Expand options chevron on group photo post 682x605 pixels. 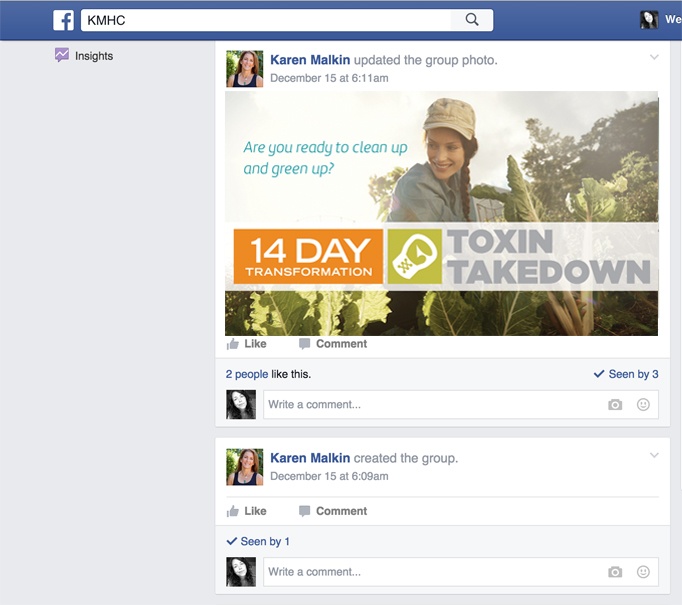(654, 57)
